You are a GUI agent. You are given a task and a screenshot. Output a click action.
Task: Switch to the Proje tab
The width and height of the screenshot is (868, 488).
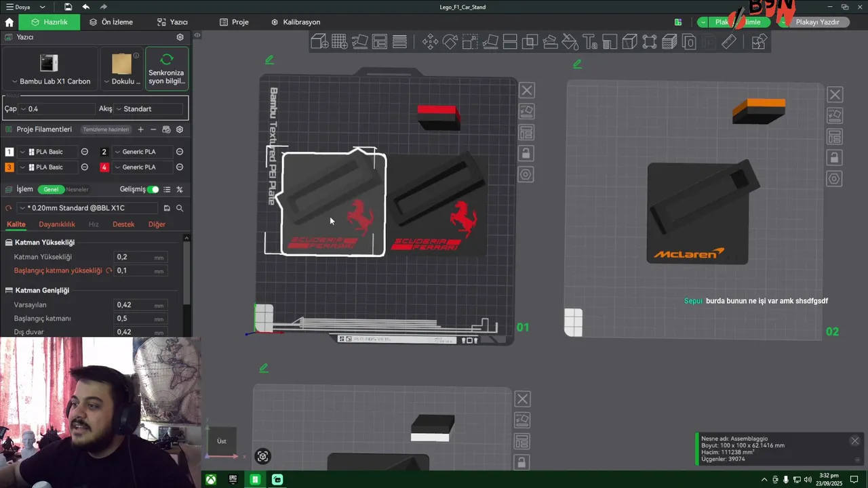(234, 22)
